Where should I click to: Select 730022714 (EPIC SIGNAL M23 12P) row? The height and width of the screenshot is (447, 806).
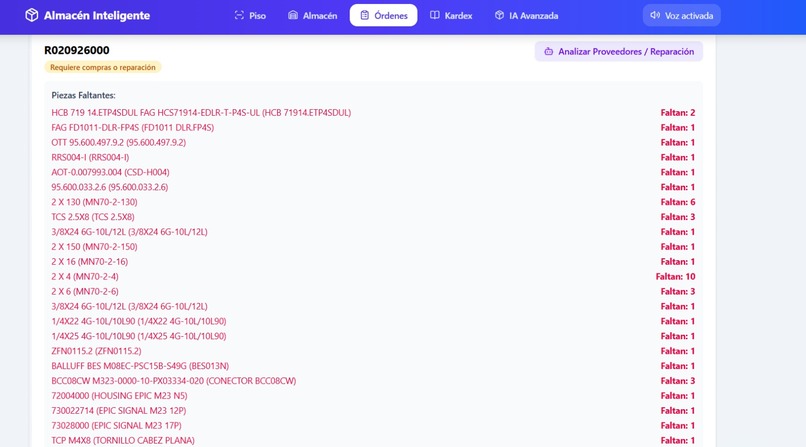373,411
